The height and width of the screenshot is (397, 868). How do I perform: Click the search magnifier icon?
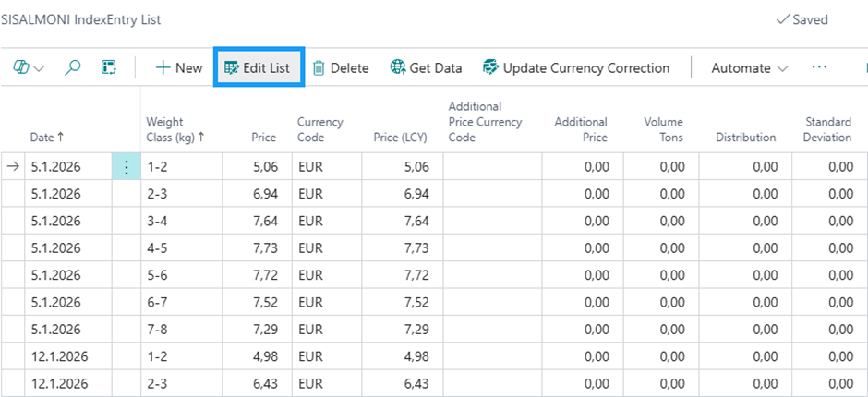click(x=73, y=68)
